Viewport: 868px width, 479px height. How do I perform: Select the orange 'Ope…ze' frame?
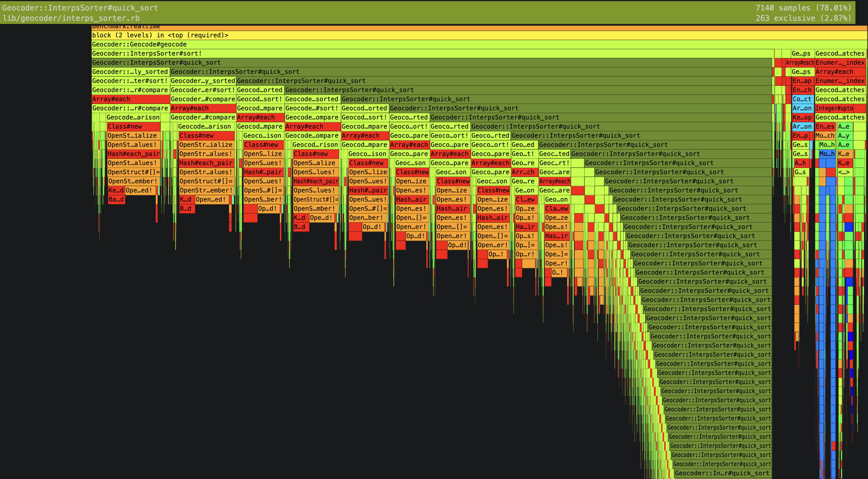(557, 218)
